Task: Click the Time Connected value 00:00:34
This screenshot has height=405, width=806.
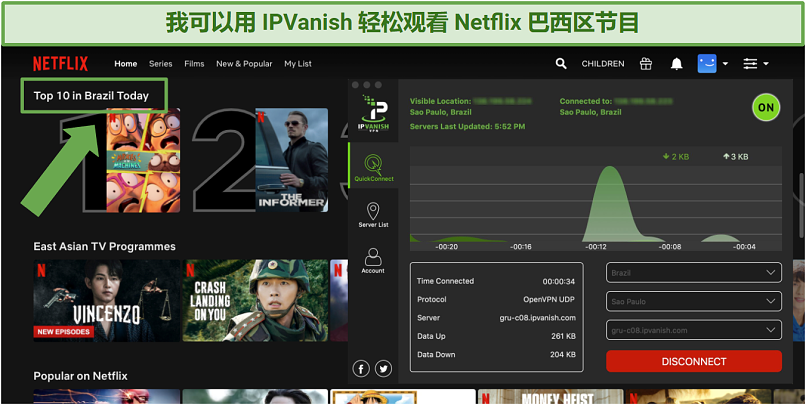Action: (559, 281)
